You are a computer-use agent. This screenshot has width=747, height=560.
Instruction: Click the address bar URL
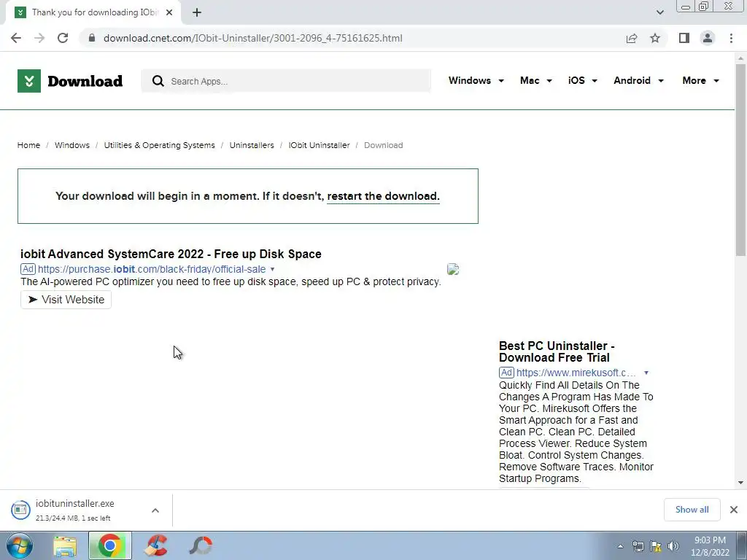tap(252, 38)
